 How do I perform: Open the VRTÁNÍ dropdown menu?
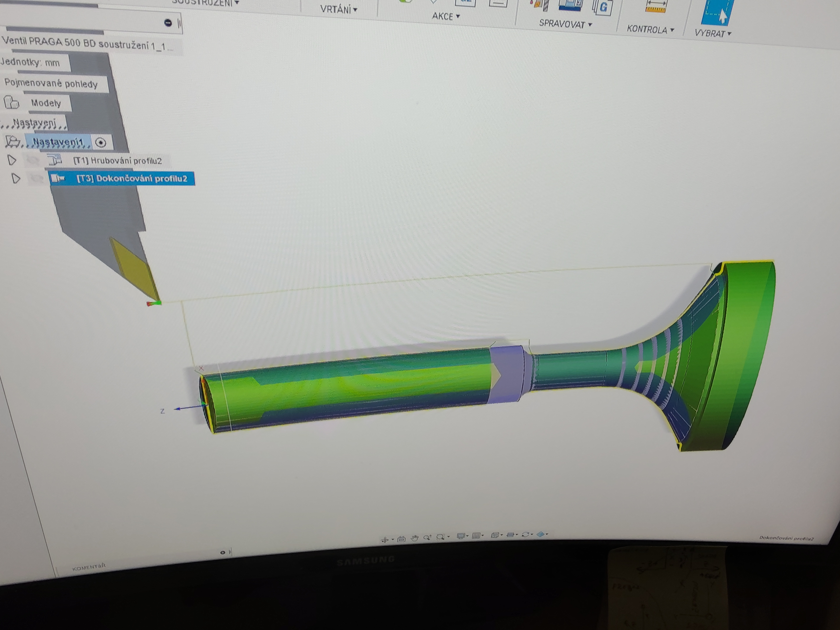coord(339,9)
